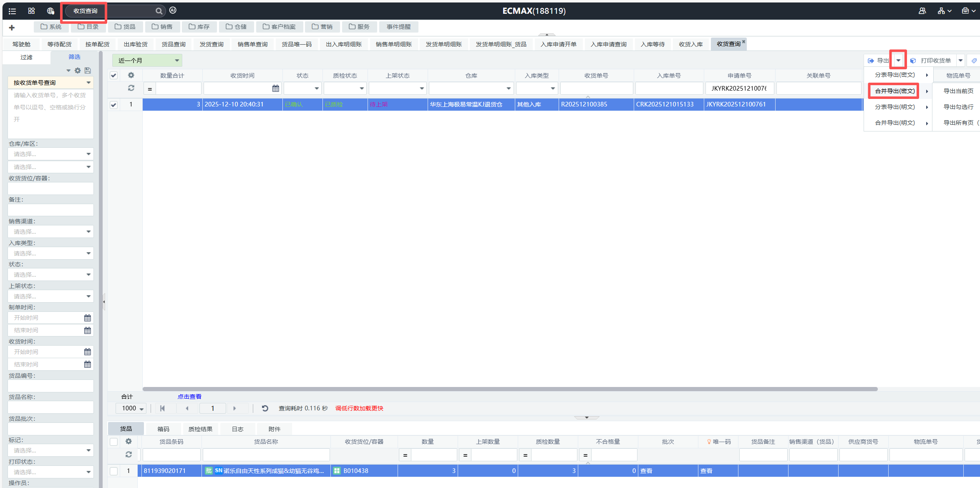The width and height of the screenshot is (980, 488).
Task: Uncheck the row 1 checkbox in the main grid
Action: 113,105
